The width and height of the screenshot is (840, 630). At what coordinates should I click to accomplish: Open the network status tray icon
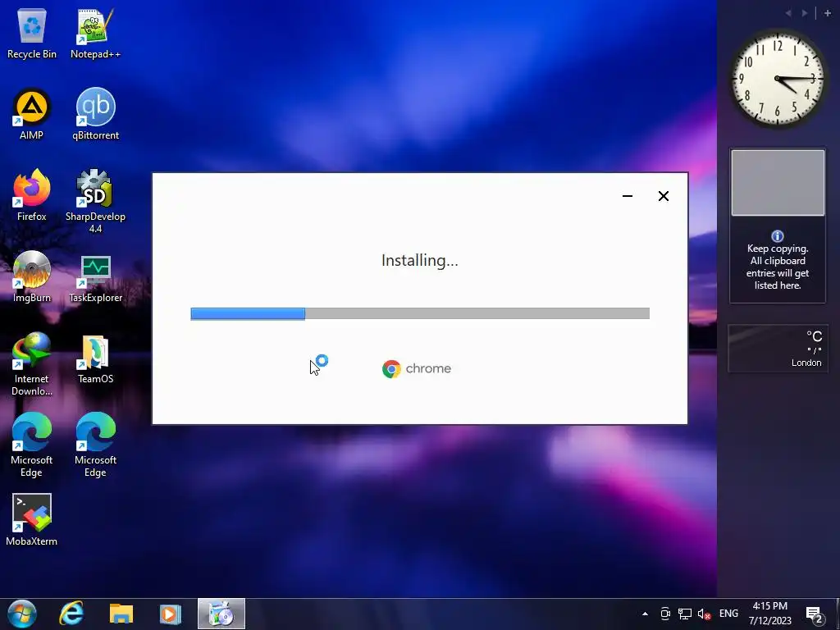685,614
